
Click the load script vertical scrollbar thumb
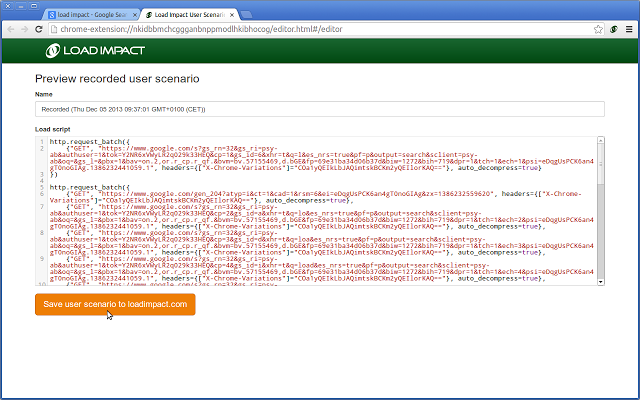600,164
